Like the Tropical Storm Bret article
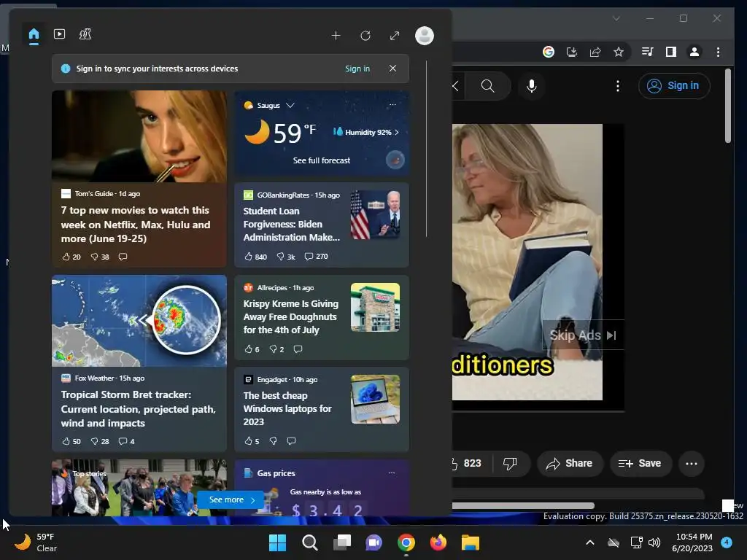 coord(71,441)
